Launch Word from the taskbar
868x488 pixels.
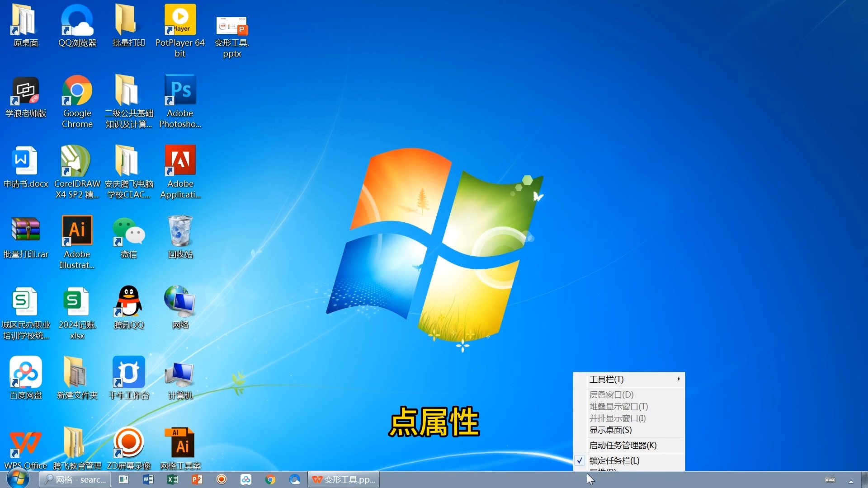148,479
